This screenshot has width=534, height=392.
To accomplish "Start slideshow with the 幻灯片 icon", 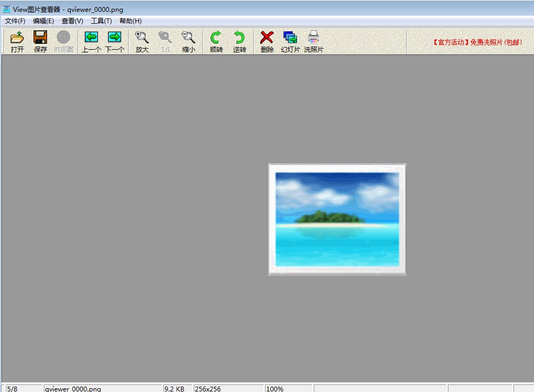I will point(290,41).
